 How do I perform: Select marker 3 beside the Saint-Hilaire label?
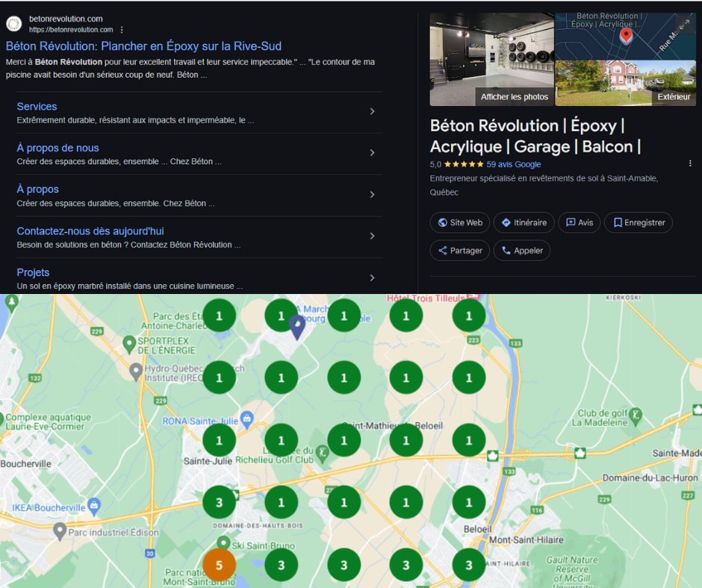469,565
